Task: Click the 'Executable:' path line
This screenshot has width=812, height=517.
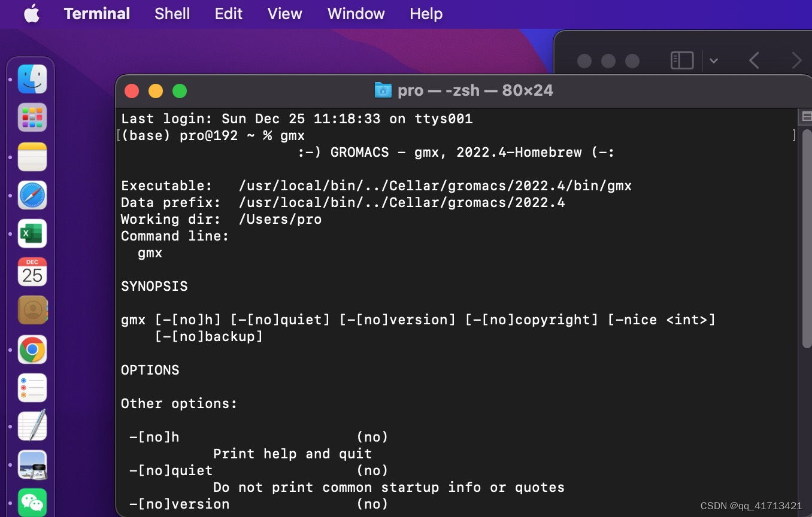Action: [x=377, y=185]
